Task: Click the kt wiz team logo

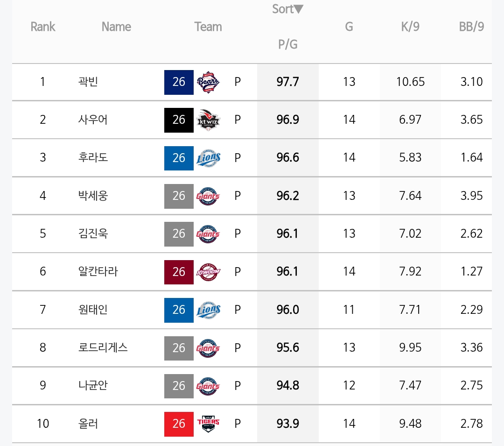Action: point(208,120)
